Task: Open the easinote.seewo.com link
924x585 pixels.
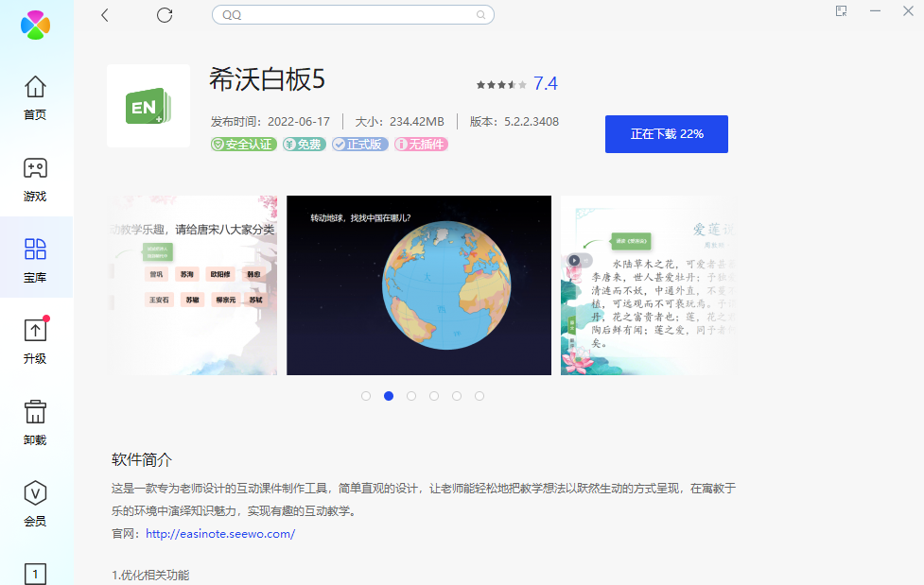Action: [x=220, y=534]
